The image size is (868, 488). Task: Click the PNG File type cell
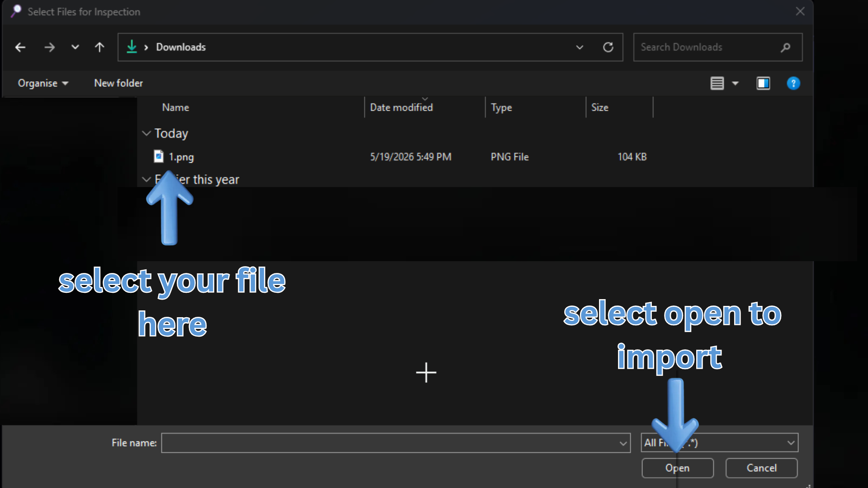pos(509,157)
